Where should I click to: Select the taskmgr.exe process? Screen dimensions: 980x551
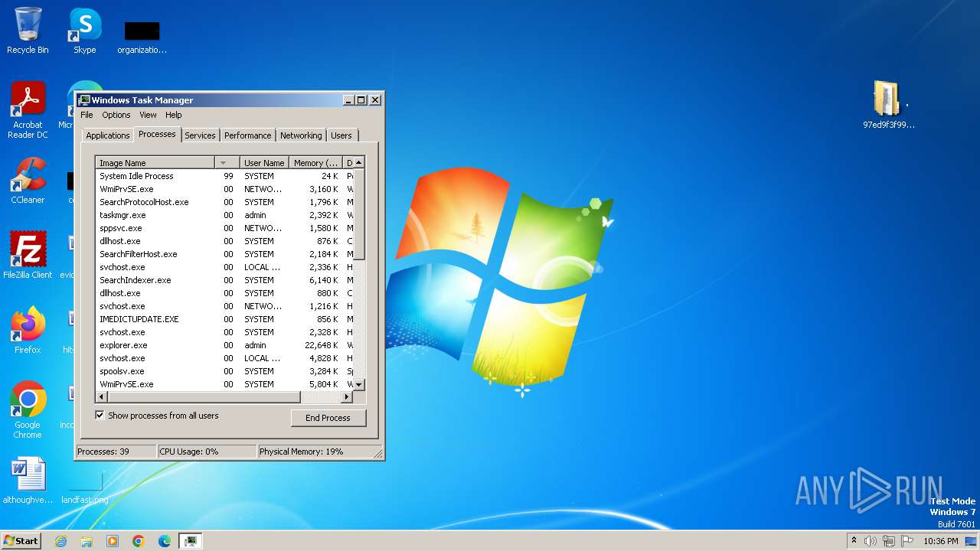point(224,215)
